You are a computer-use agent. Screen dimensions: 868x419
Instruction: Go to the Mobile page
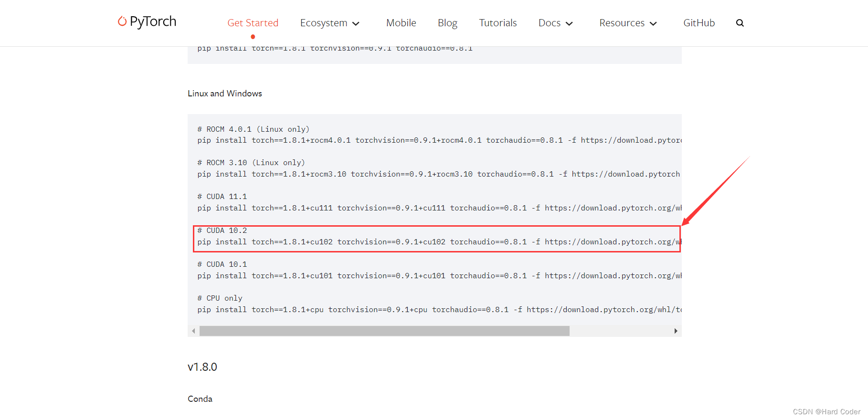[401, 23]
